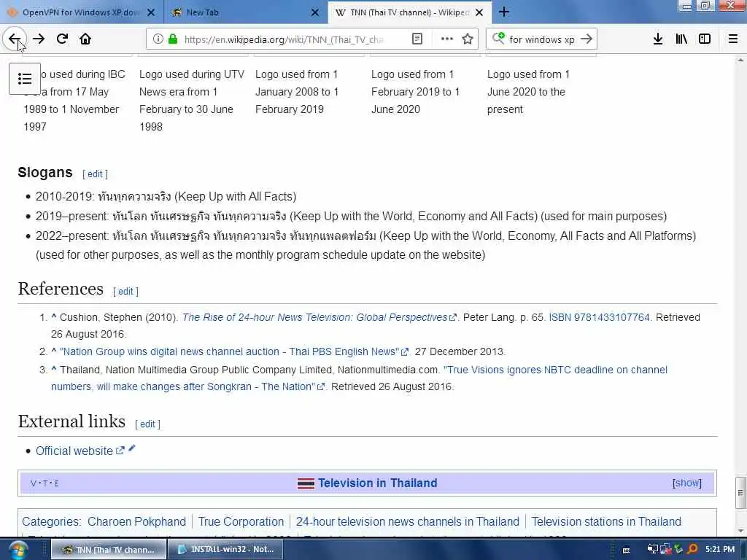The height and width of the screenshot is (560, 747).
Task: Edit the External links section
Action: 147,424
